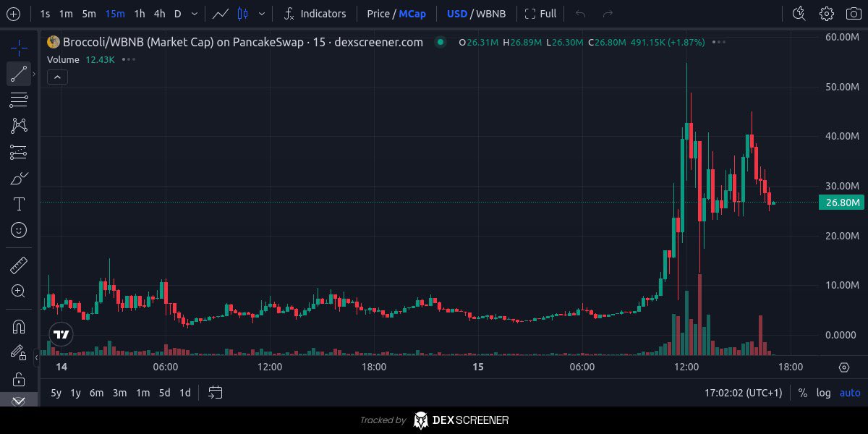The height and width of the screenshot is (434, 868).
Task: Toggle Full screen mode
Action: (540, 14)
